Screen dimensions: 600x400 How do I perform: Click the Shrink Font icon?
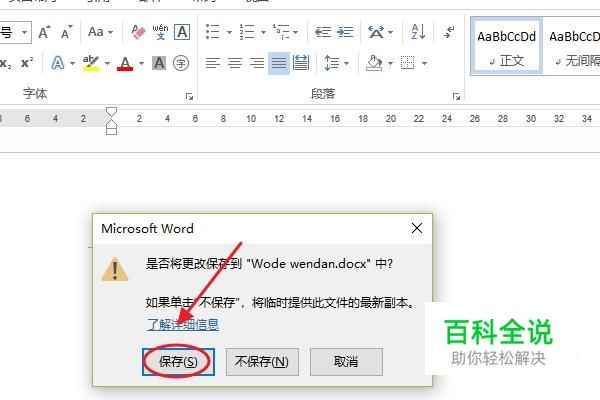tap(67, 32)
